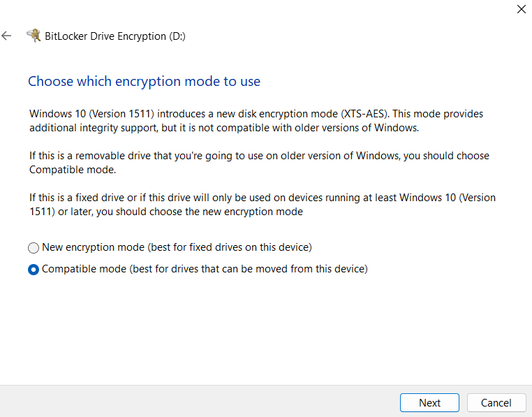Screen dimensions: 532x417
Task: Click the BitLocker Drive Encryption window title
Action: coord(105,36)
